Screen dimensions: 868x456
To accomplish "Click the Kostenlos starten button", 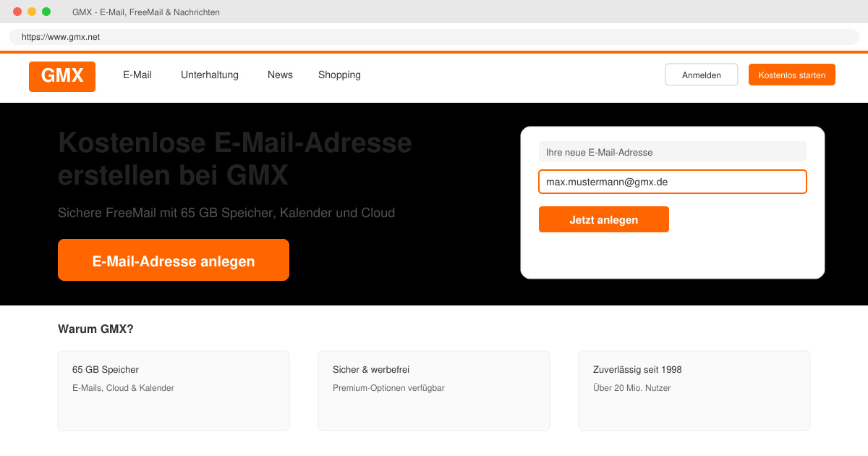I will [792, 75].
